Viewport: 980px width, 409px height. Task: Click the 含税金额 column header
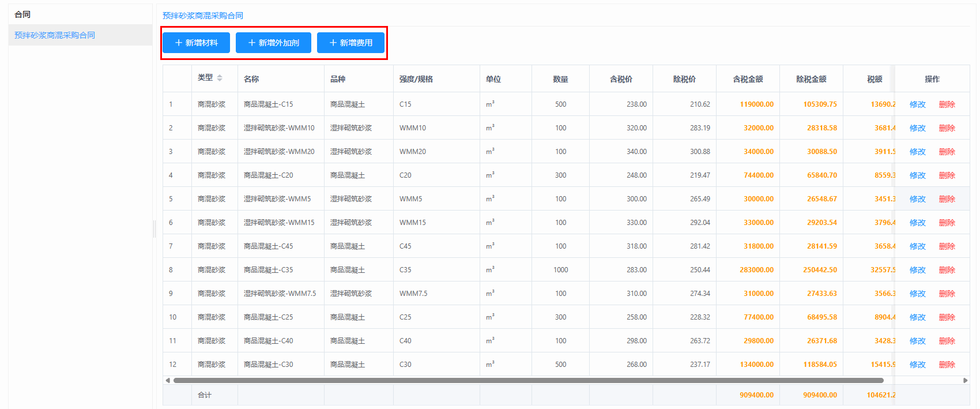tap(748, 79)
